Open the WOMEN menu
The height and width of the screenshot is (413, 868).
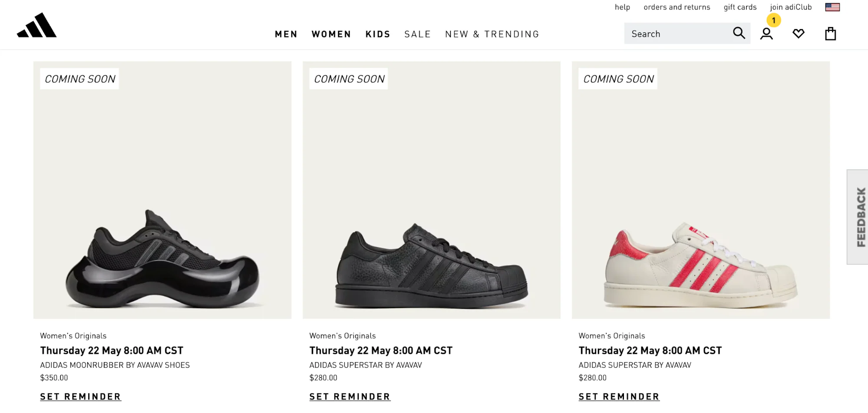click(x=331, y=34)
